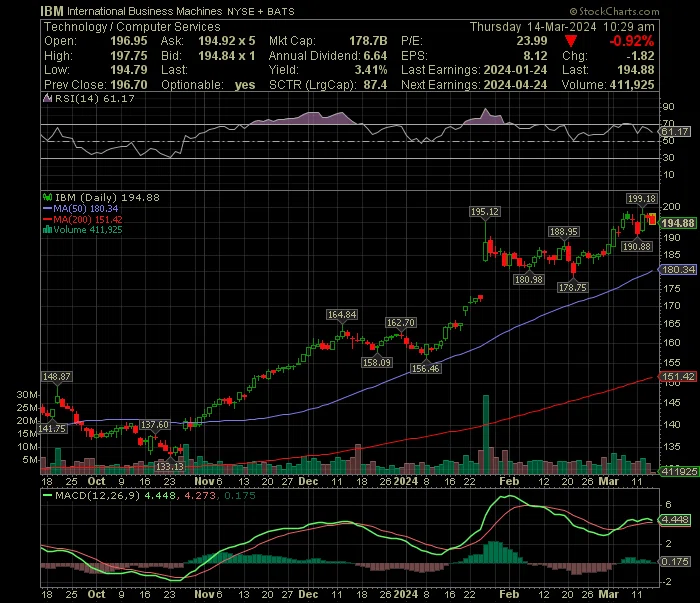Click the P/E value 23.99
This screenshot has height=603, width=700.
532,41
